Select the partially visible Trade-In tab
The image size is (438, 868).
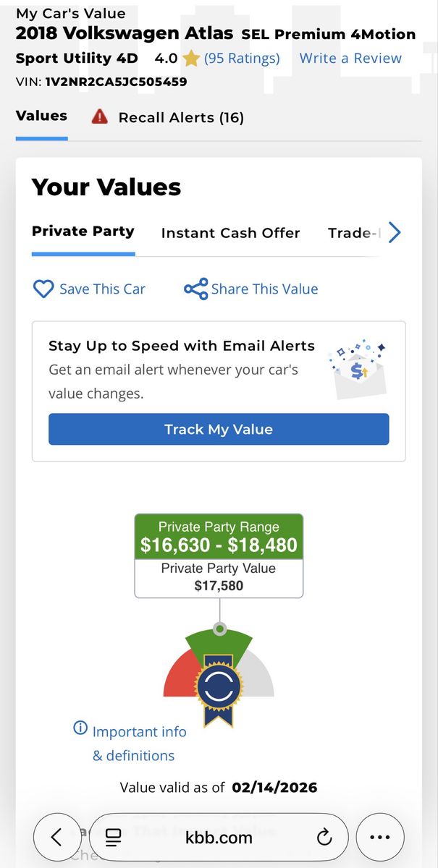click(x=353, y=233)
